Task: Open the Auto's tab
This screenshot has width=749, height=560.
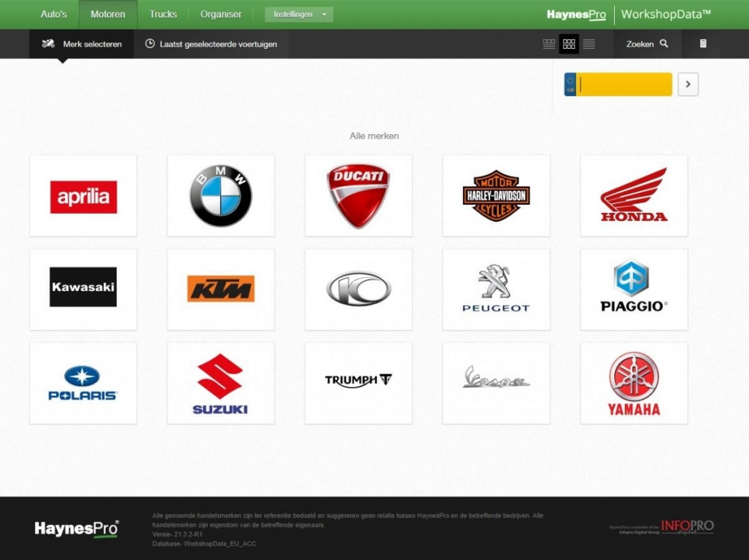Action: click(53, 15)
